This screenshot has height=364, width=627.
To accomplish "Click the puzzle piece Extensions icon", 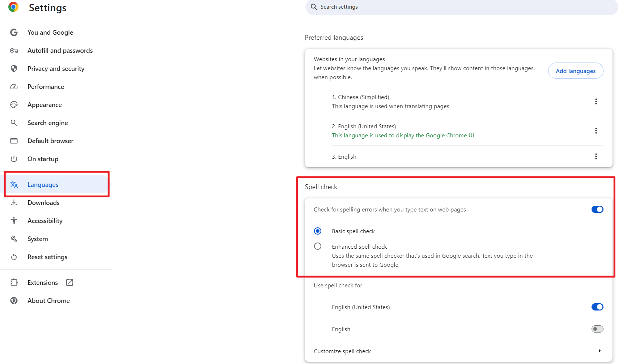I will (14, 283).
